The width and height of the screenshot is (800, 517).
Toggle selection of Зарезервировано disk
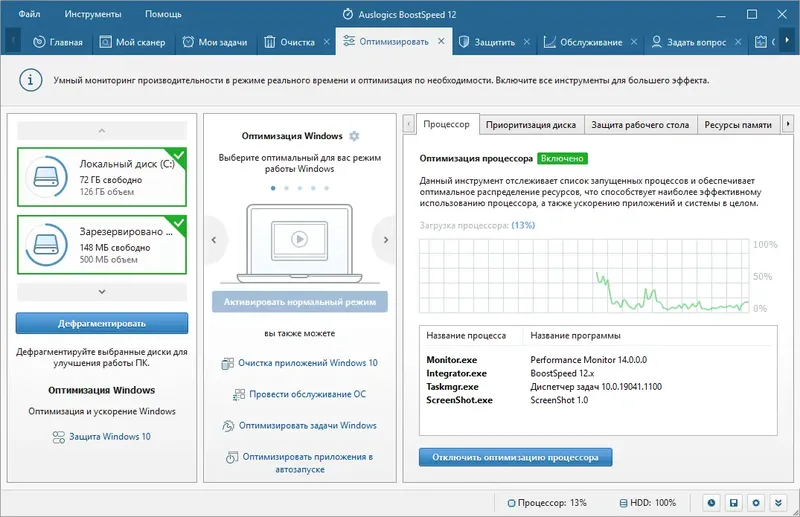click(x=102, y=244)
